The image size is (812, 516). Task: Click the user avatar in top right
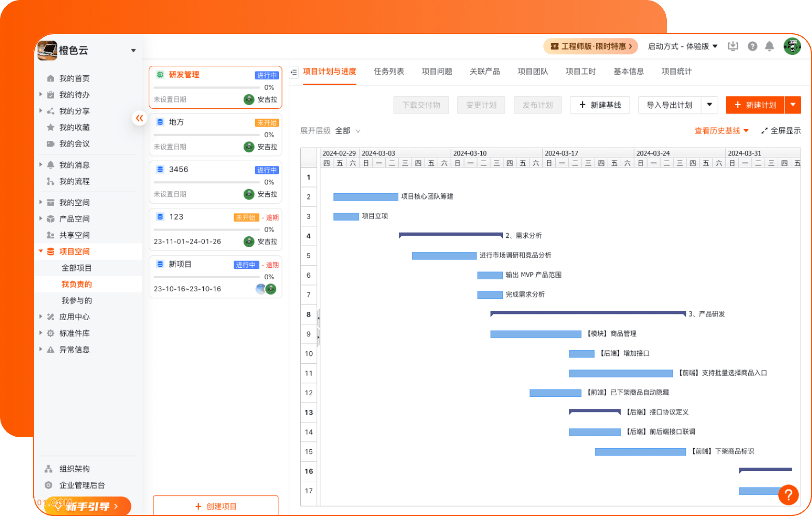click(791, 46)
